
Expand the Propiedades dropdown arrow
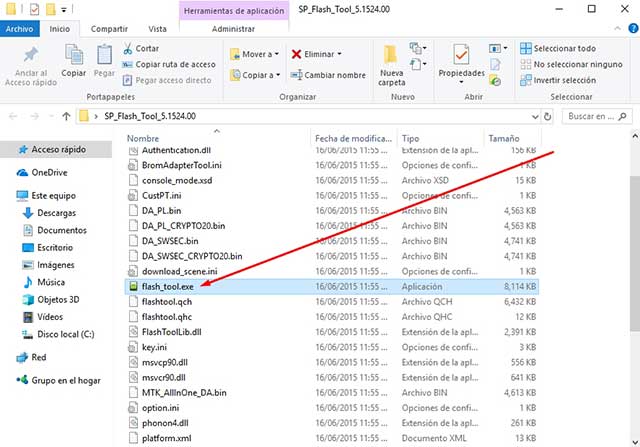tap(461, 82)
